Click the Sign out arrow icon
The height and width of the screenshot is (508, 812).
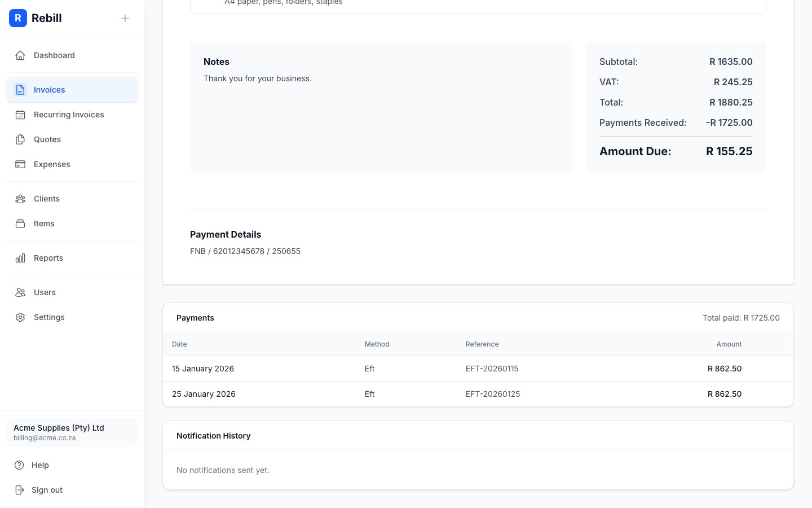20,490
